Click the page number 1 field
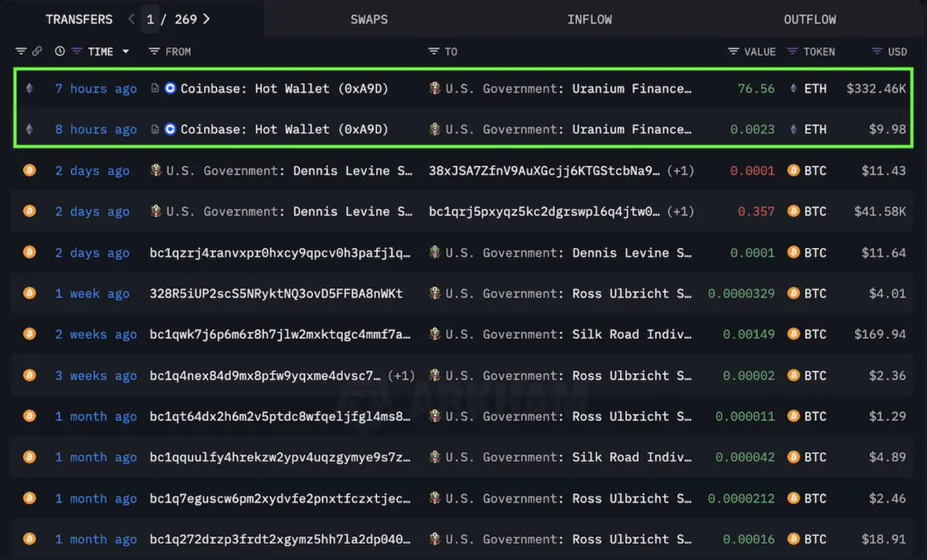The image size is (927, 560). tap(151, 19)
